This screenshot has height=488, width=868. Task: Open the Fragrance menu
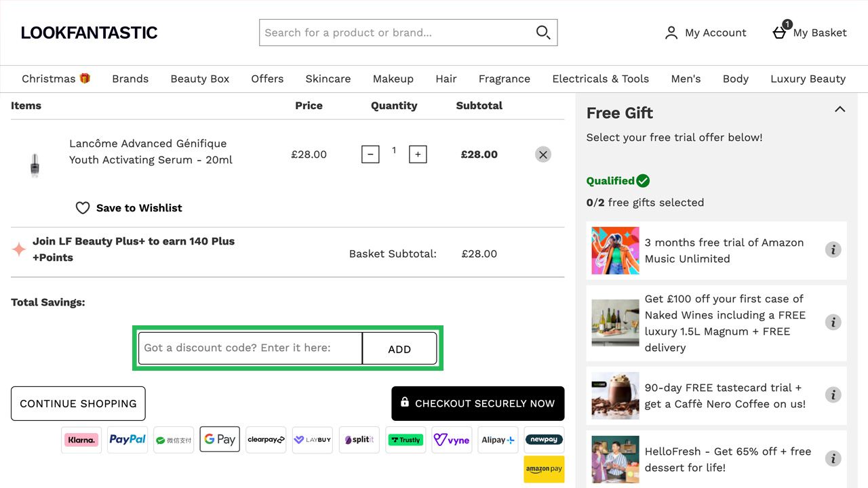(x=505, y=79)
